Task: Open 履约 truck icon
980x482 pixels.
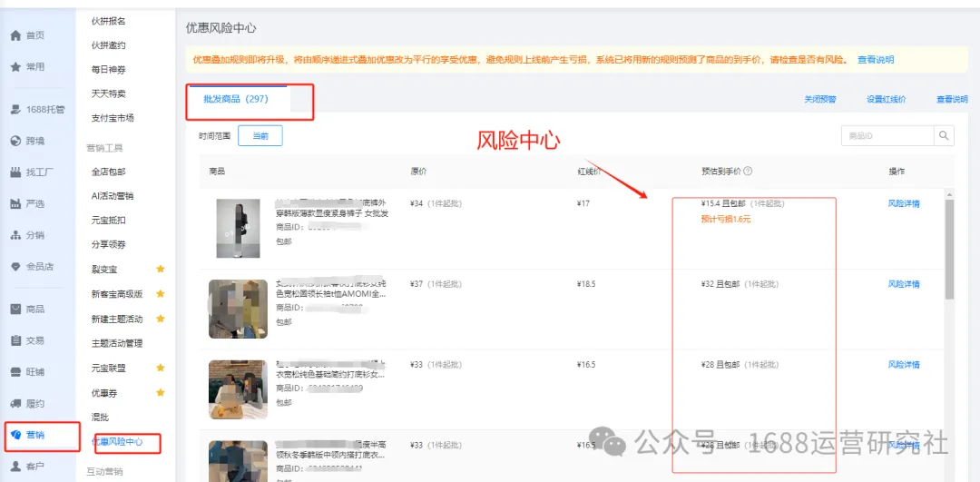Action: tap(15, 403)
